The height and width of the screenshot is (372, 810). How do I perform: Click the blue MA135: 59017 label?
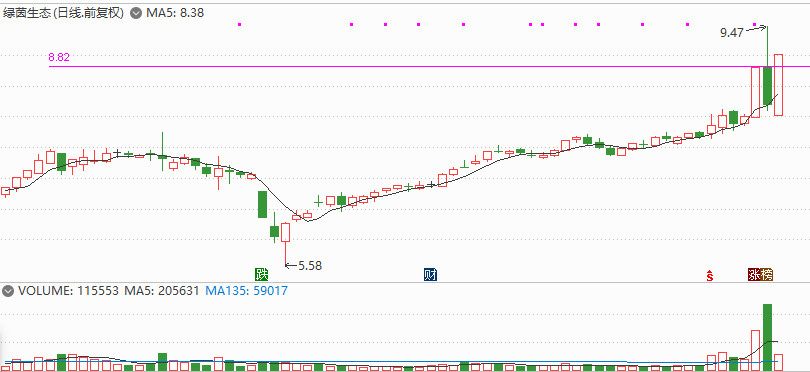tap(246, 291)
